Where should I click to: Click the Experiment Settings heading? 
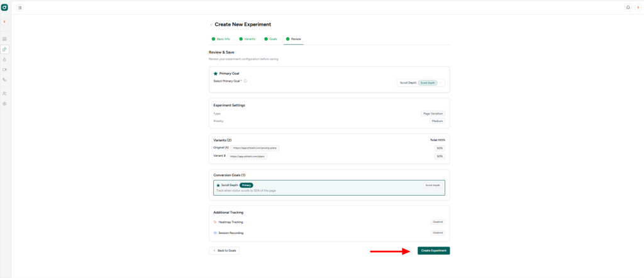point(229,106)
